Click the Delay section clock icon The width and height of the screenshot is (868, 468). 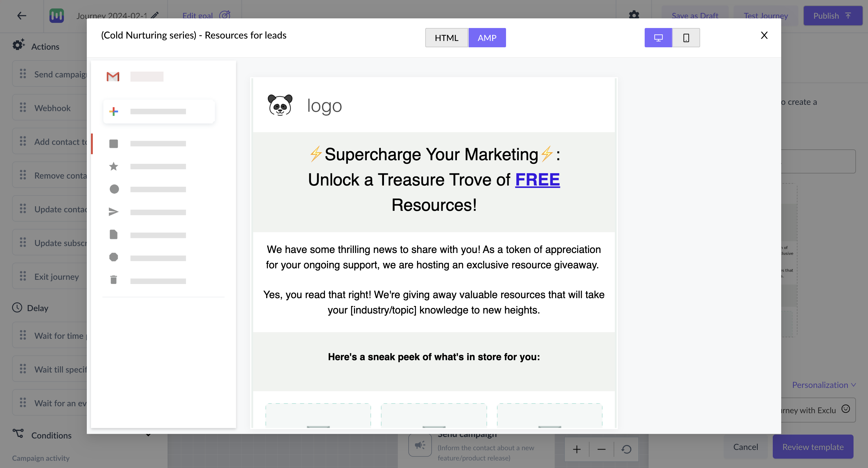click(x=17, y=307)
